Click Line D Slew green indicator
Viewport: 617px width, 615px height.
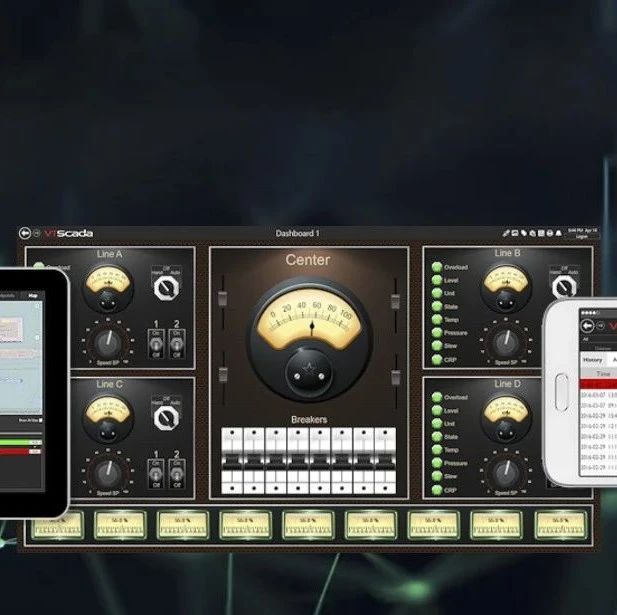pos(437,476)
